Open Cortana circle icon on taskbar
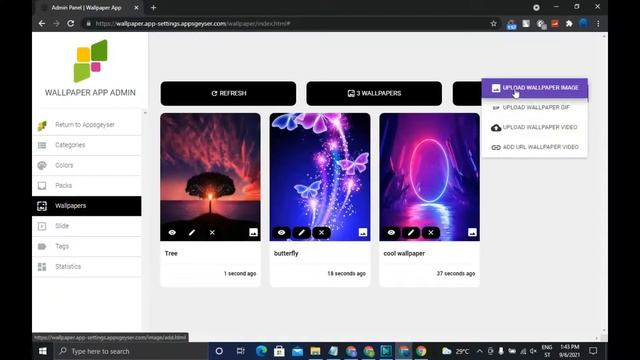Screen dimensions: 640x360 click(219, 351)
